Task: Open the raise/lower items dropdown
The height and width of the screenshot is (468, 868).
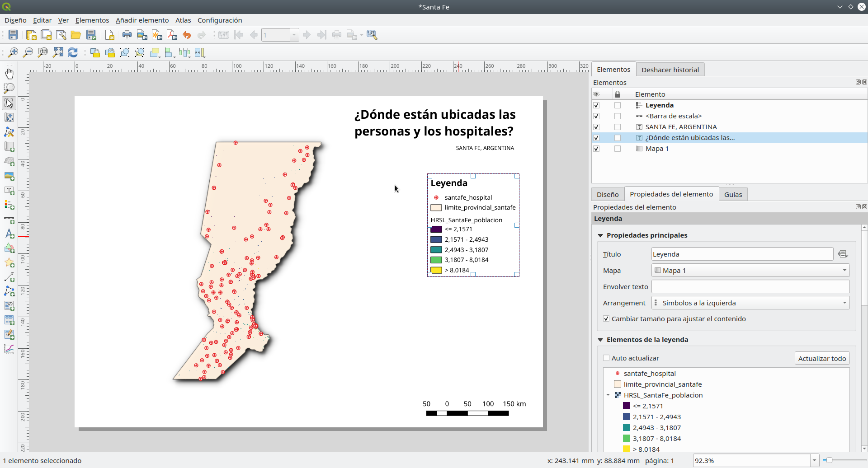Action: 155,52
